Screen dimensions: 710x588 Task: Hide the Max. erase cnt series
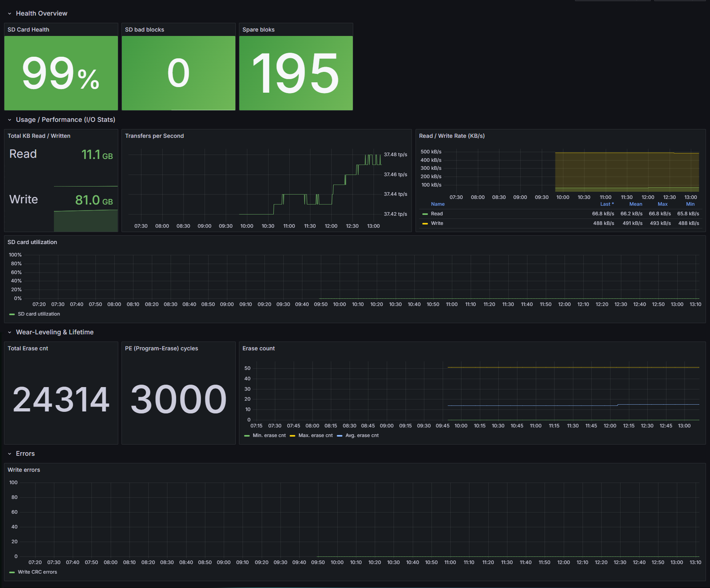tap(316, 435)
